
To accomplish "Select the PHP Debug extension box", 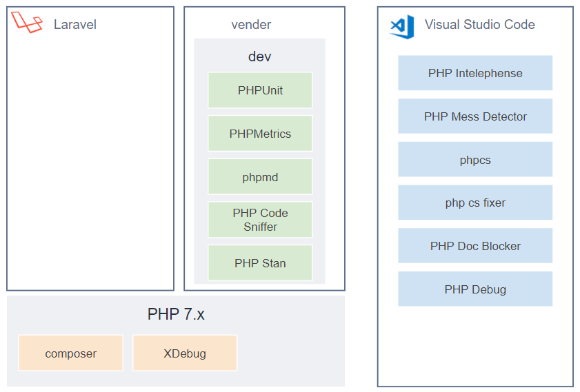I will pos(475,289).
